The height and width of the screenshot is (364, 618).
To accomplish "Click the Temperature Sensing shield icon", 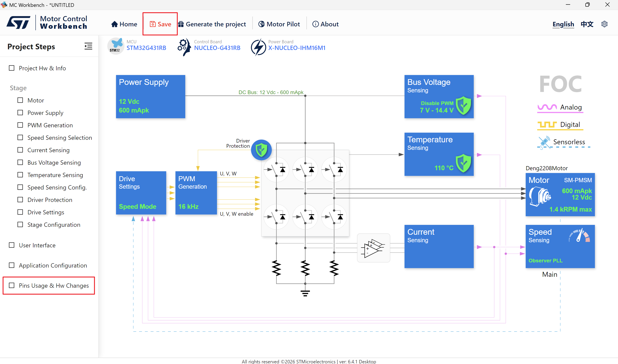I will pyautogui.click(x=463, y=163).
